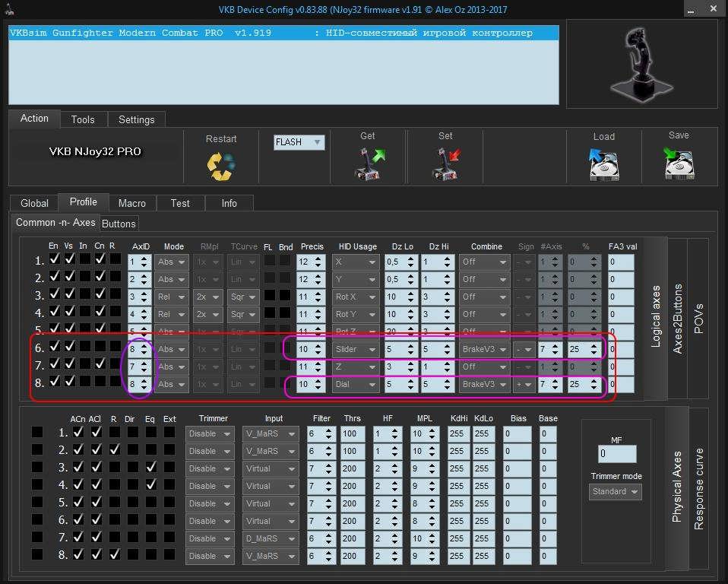Increase MPL spinner for physical axis 7
728x584 pixels.
click(432, 535)
